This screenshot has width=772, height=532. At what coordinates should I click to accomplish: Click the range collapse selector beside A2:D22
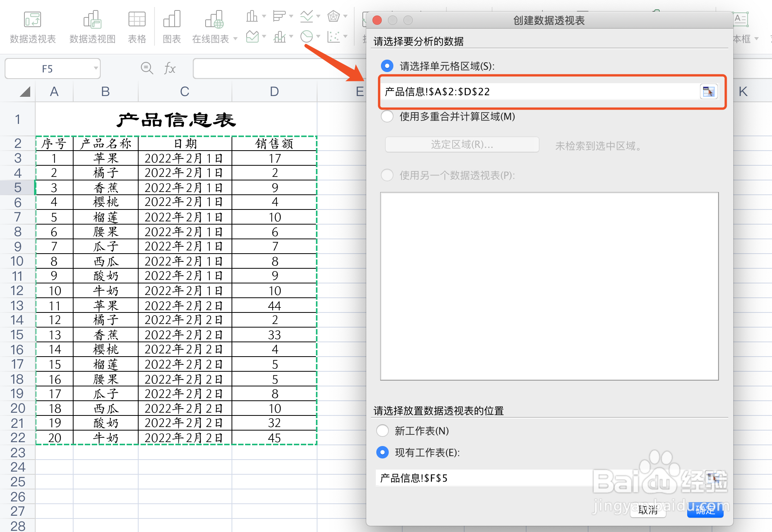point(709,92)
